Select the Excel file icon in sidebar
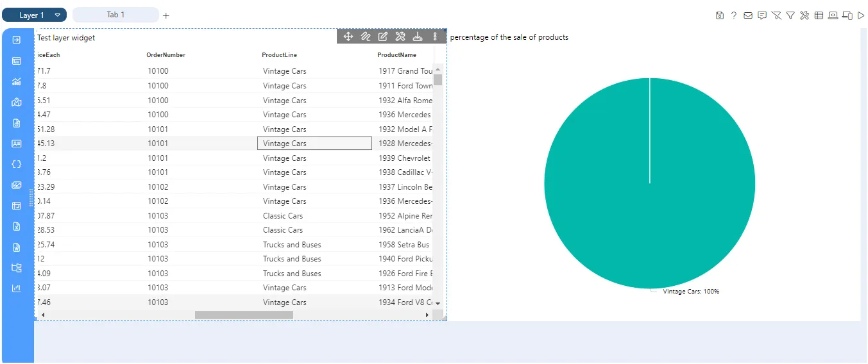The height and width of the screenshot is (364, 868). point(17,226)
